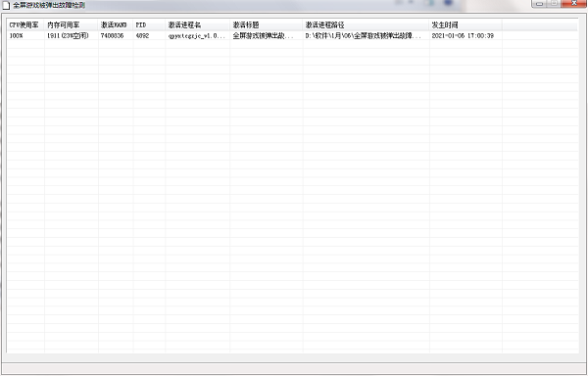Close the 全屏游戏被弹出故障检测 window
Viewport: 588px width, 376px height.
tap(573, 3)
